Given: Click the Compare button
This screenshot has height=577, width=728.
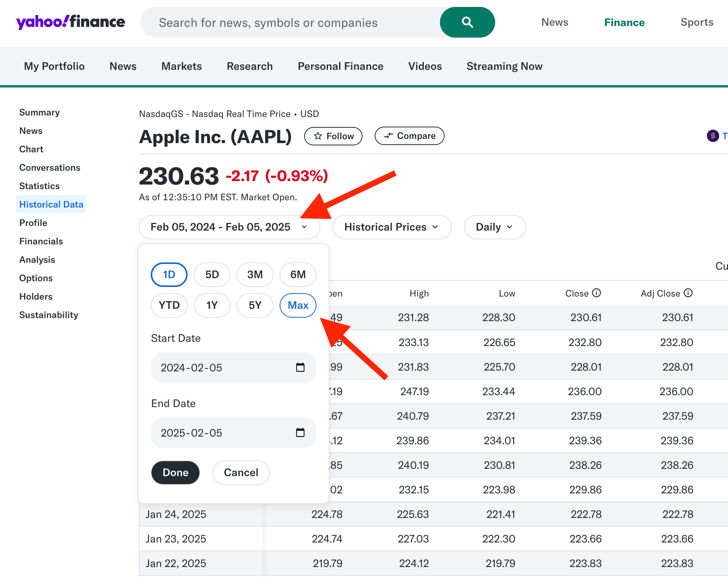Looking at the screenshot, I should tap(410, 136).
